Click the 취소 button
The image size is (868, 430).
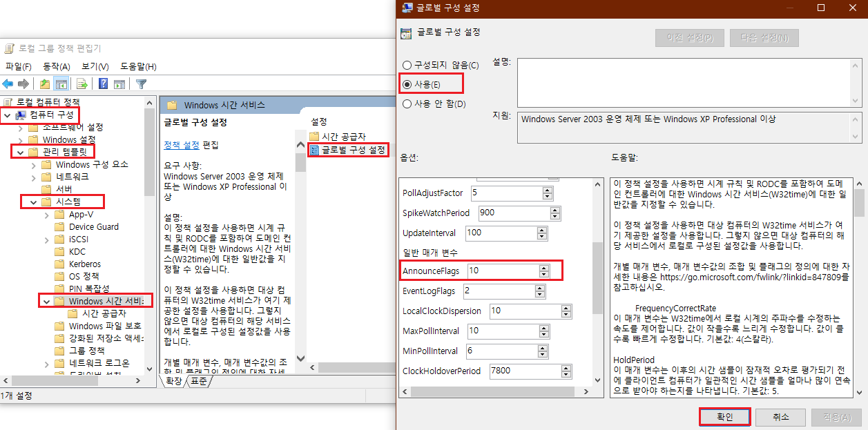(780, 417)
